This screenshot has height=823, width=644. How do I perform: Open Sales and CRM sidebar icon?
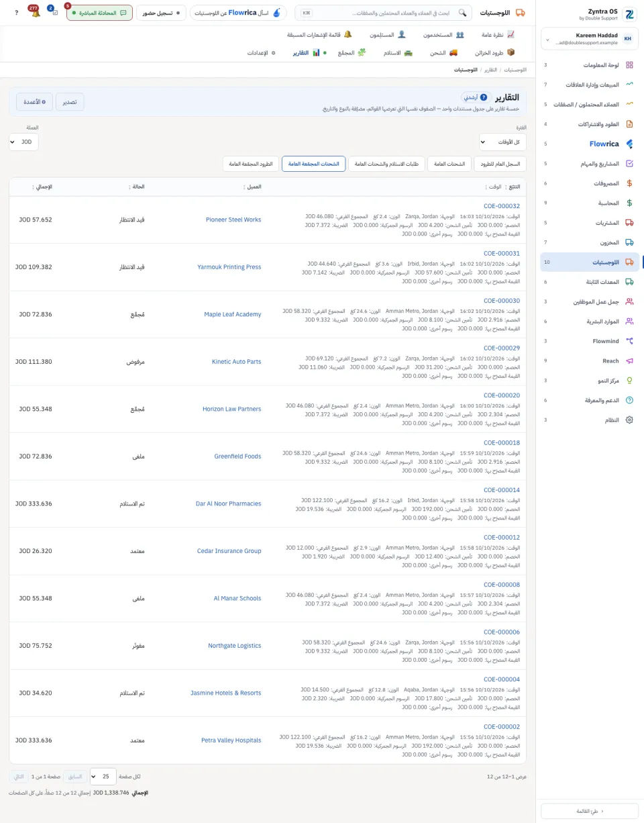tap(629, 85)
